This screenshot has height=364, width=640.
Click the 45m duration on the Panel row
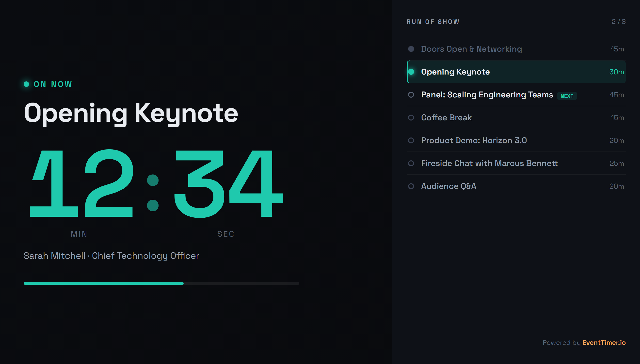tap(616, 95)
